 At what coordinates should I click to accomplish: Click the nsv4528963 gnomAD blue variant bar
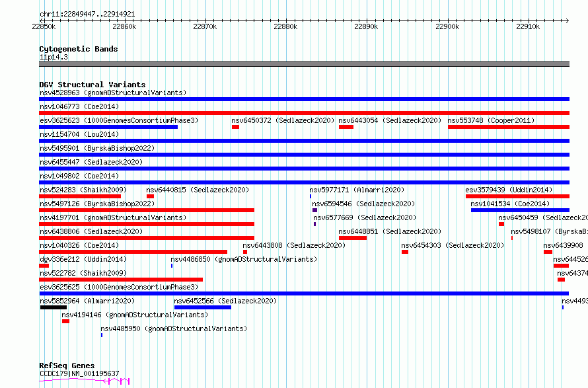coord(304,99)
